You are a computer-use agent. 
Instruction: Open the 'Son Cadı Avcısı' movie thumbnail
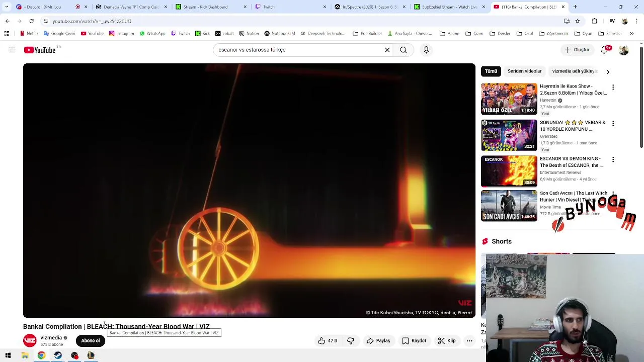[509, 206]
